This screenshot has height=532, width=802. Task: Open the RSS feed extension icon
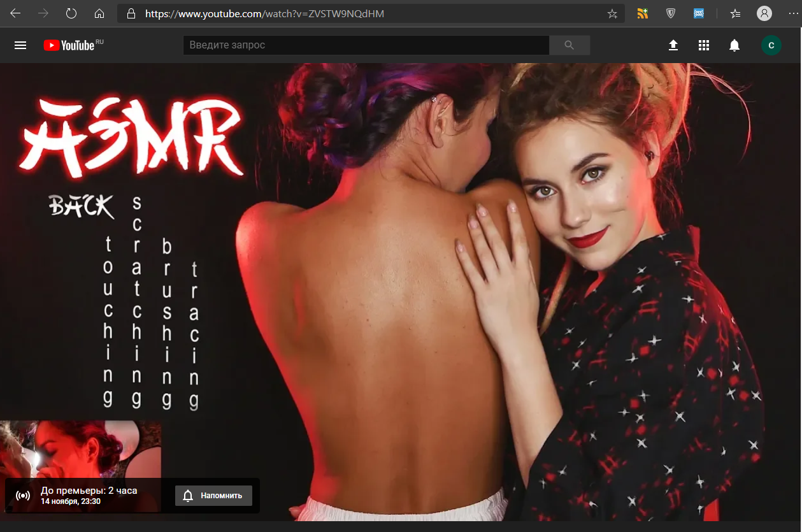pos(643,13)
